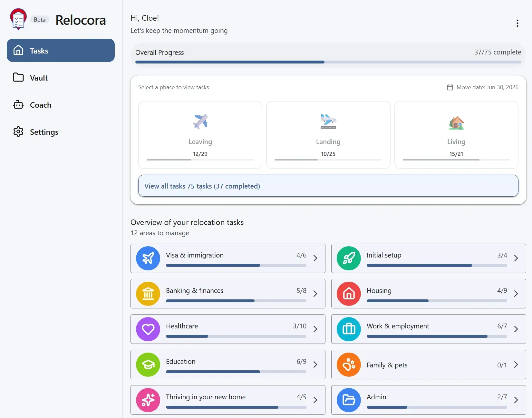The width and height of the screenshot is (532, 418).
Task: Expand the Initial setup chevron
Action: tap(516, 258)
